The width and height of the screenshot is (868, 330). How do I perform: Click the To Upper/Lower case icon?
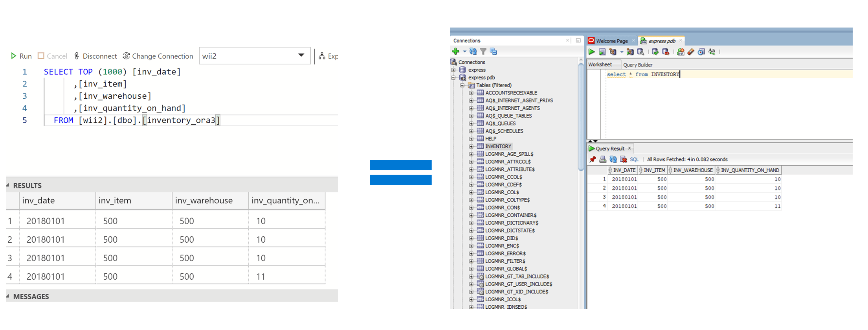[712, 52]
